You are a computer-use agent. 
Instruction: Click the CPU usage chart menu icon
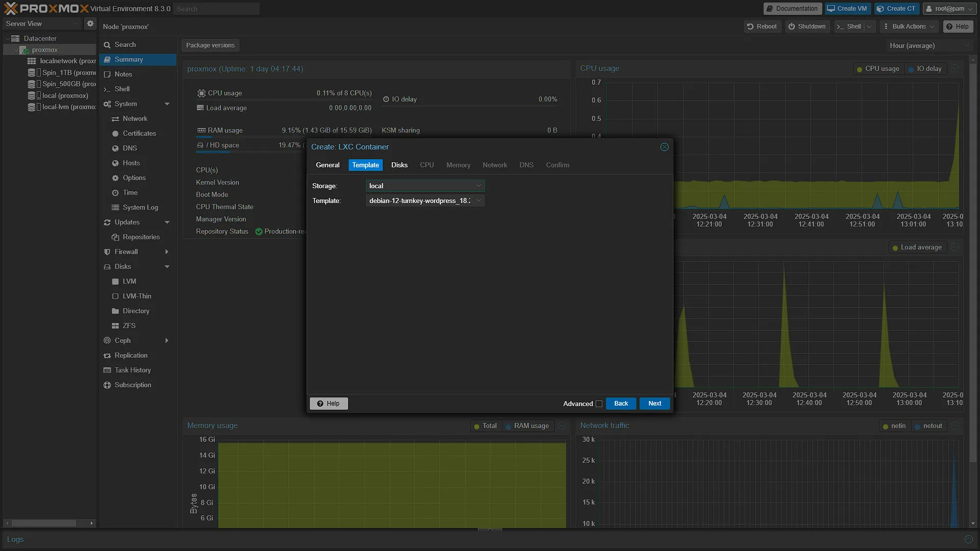pyautogui.click(x=955, y=68)
